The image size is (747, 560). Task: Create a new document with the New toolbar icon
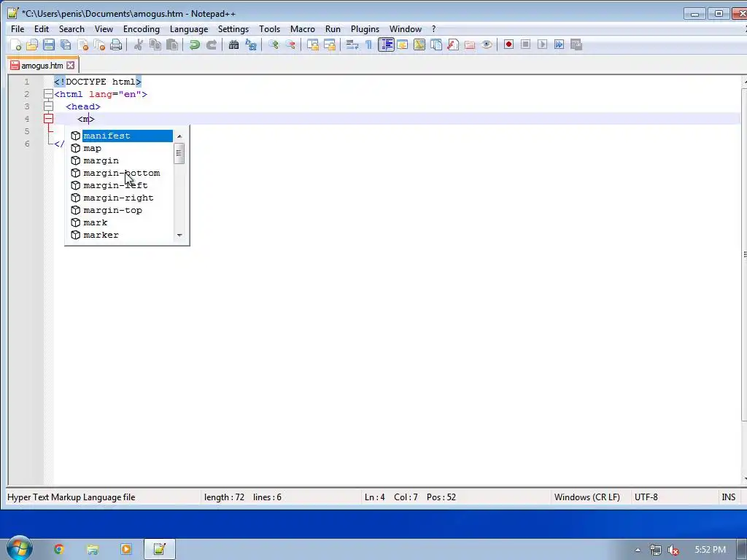coord(15,44)
